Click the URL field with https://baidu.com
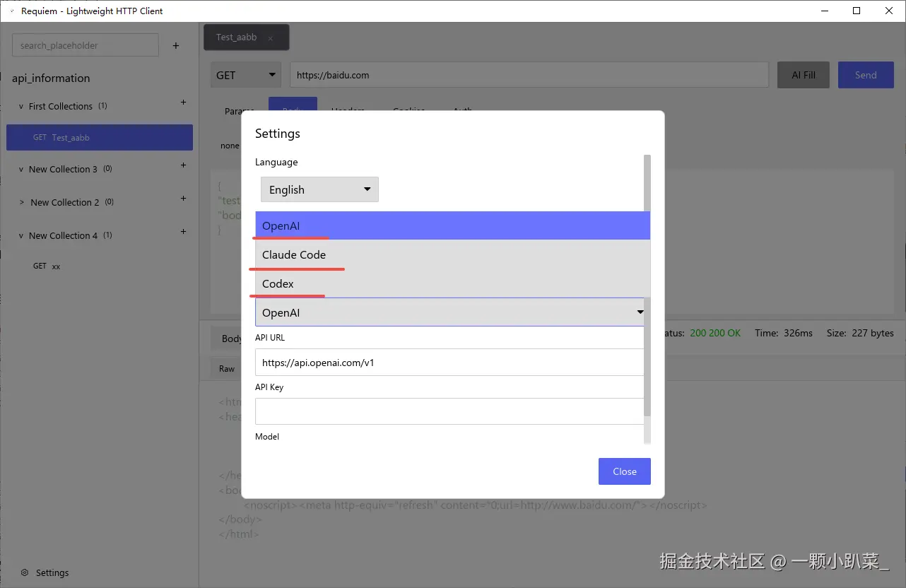 tap(529, 75)
